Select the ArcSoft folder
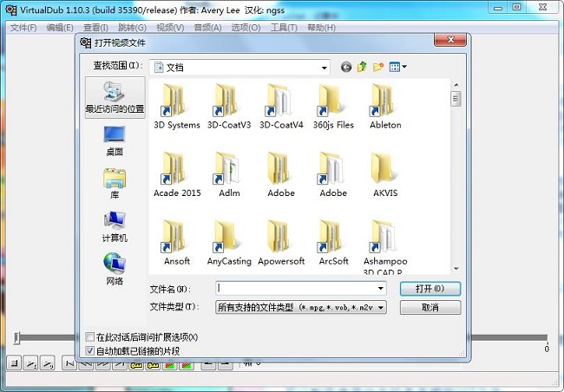The width and height of the screenshot is (564, 392). [333, 243]
